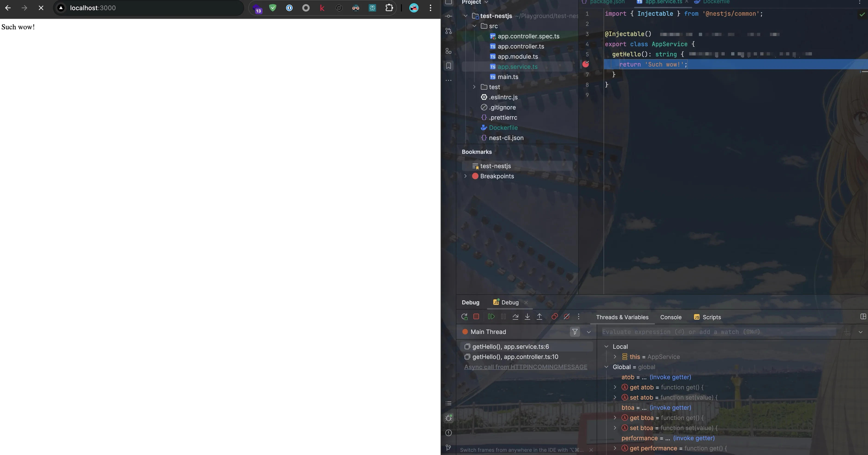Open Bookmarks tool window icon

[449, 66]
